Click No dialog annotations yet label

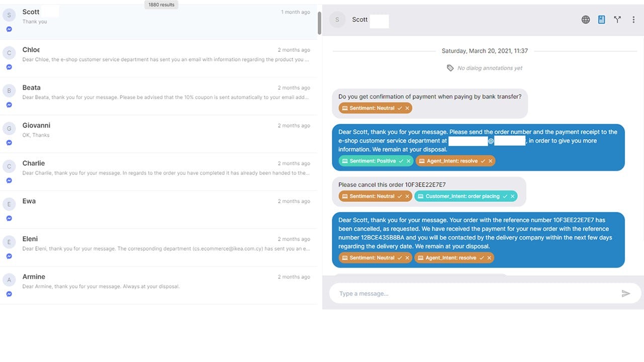[490, 68]
